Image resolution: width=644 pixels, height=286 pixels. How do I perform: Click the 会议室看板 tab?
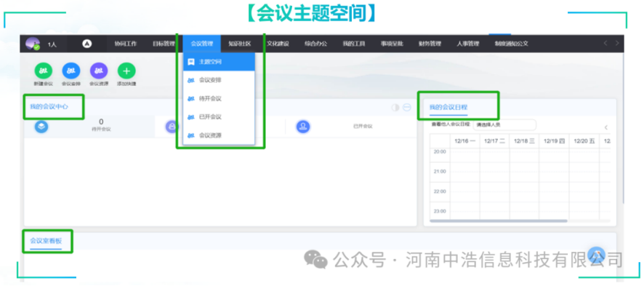point(46,241)
